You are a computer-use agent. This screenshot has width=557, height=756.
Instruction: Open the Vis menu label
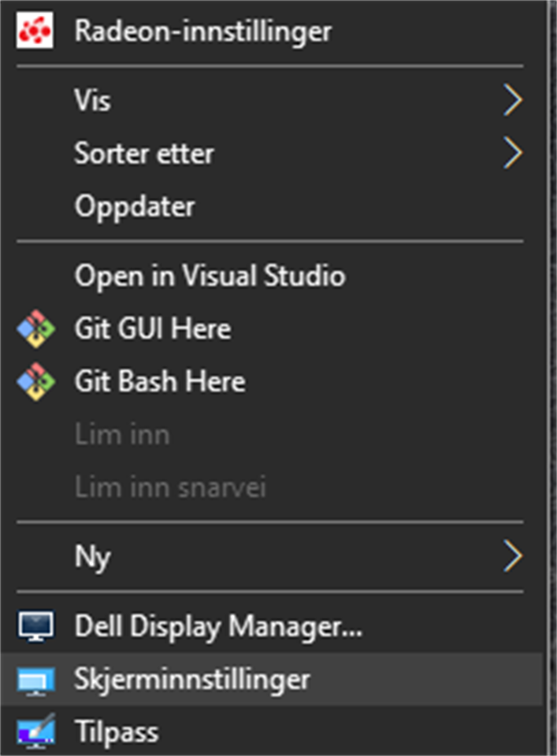click(x=92, y=101)
